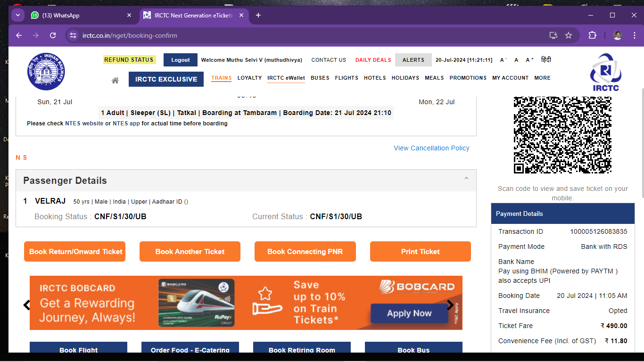Open the Chrome extensions menu
This screenshot has width=644, height=362.
[x=593, y=35]
